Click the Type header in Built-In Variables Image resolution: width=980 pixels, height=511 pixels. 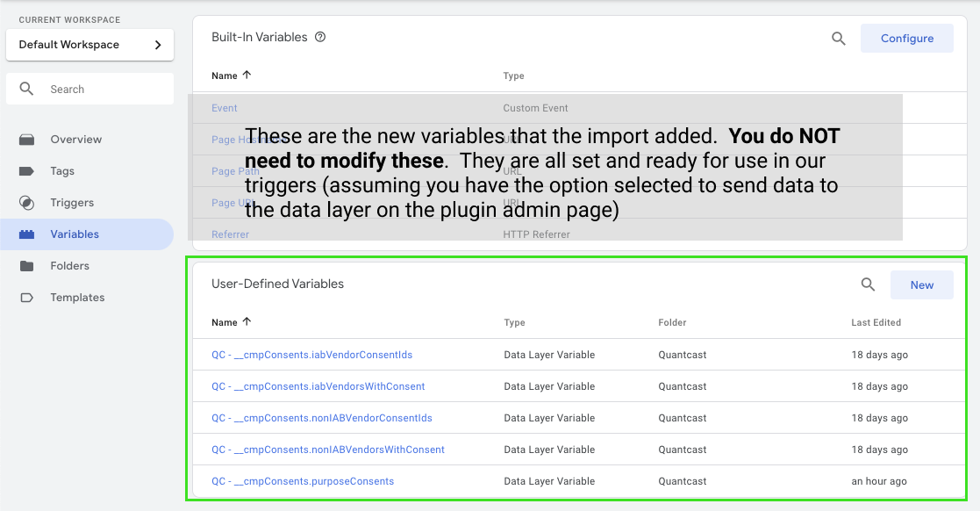pos(514,76)
